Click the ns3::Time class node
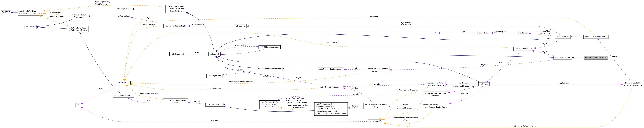The image size is (644, 128). pyautogui.click(x=523, y=33)
